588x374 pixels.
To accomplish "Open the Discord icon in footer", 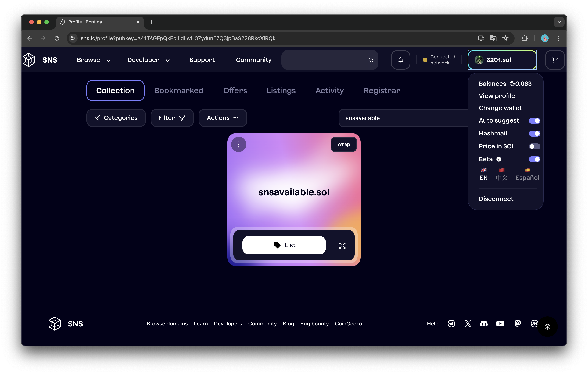I will (x=484, y=323).
